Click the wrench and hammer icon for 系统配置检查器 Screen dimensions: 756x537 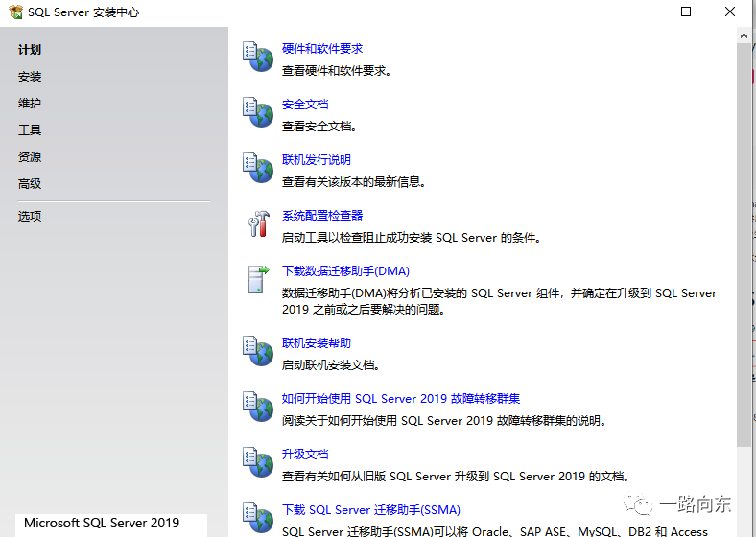pos(259,223)
